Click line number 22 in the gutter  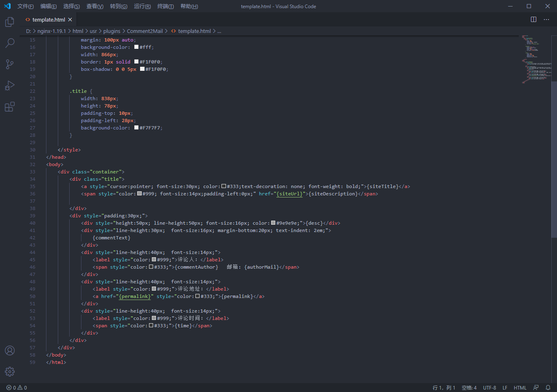[33, 91]
